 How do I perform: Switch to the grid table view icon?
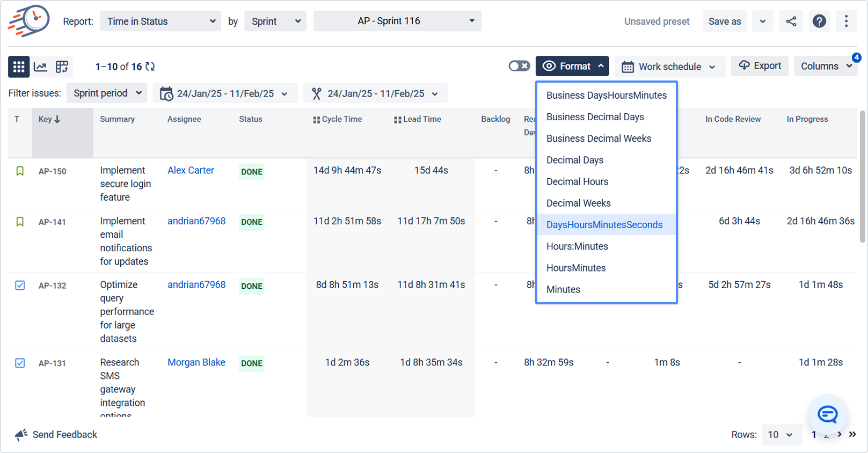pos(19,67)
